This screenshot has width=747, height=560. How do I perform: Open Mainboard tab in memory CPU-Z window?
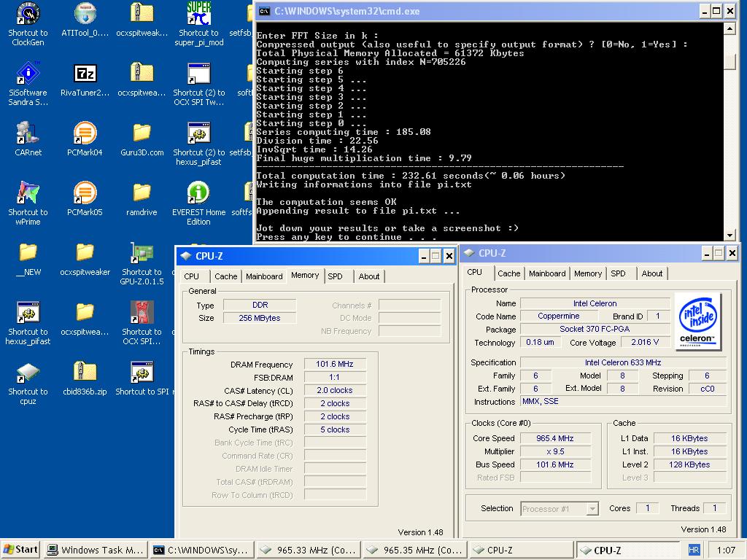[264, 276]
